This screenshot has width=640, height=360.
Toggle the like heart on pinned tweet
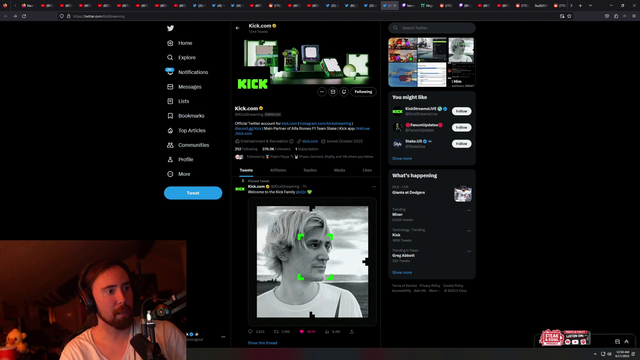(302, 331)
